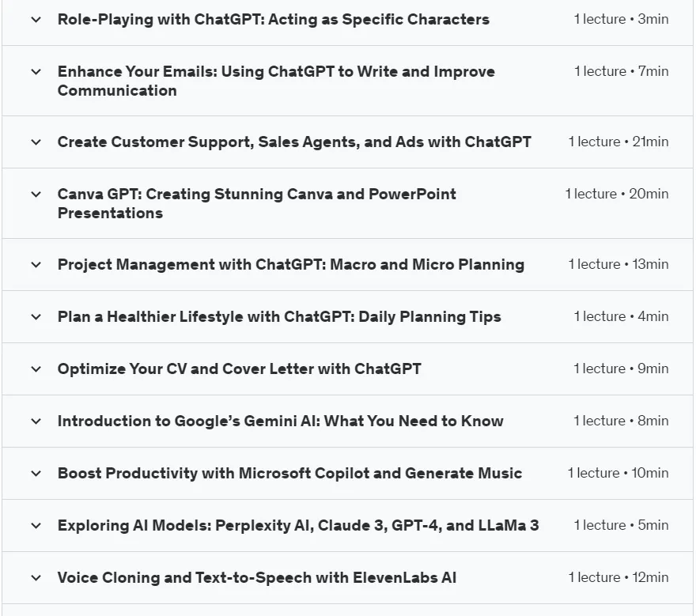The height and width of the screenshot is (616, 696).
Task: Expand the Role-Playing with ChatGPT section chevron
Action: click(36, 20)
